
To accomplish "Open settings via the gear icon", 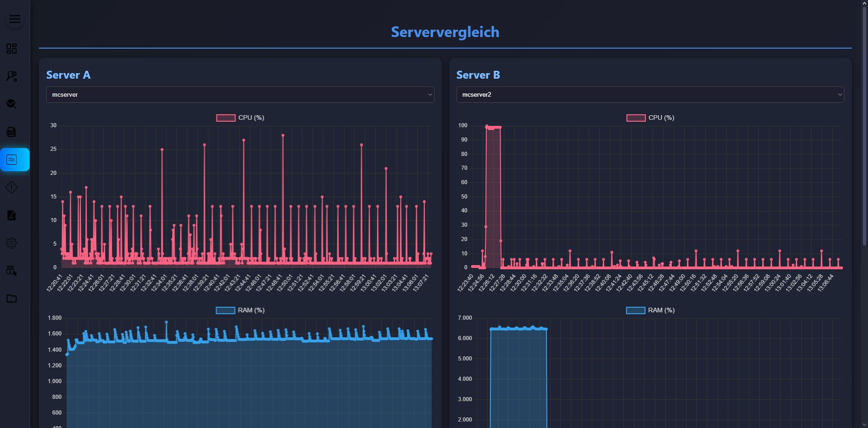I will click(12, 243).
